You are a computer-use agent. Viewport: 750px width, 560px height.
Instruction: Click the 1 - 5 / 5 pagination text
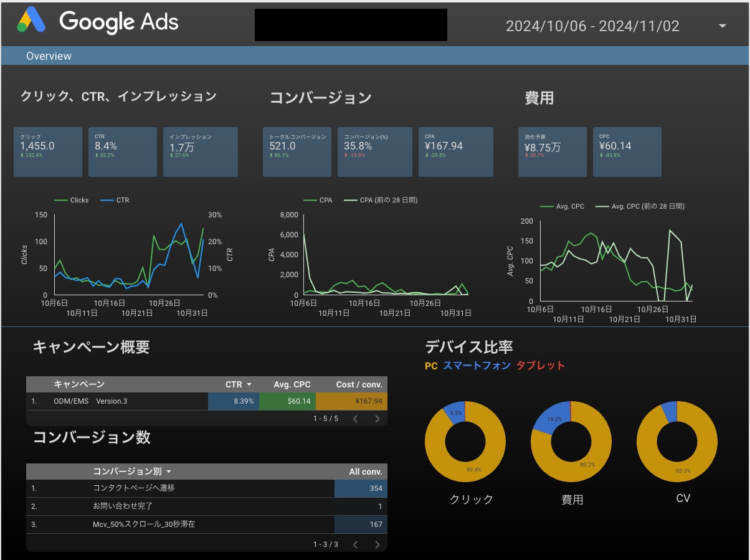326,419
